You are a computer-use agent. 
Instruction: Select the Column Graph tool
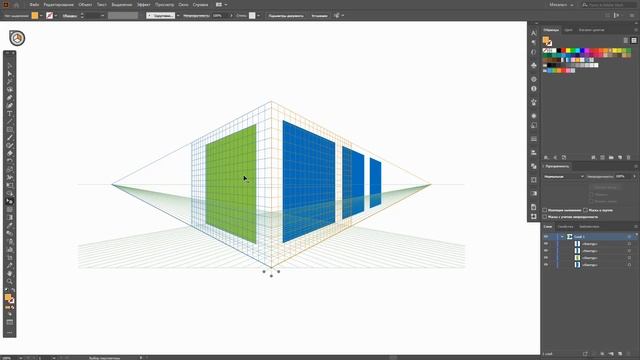point(9,249)
